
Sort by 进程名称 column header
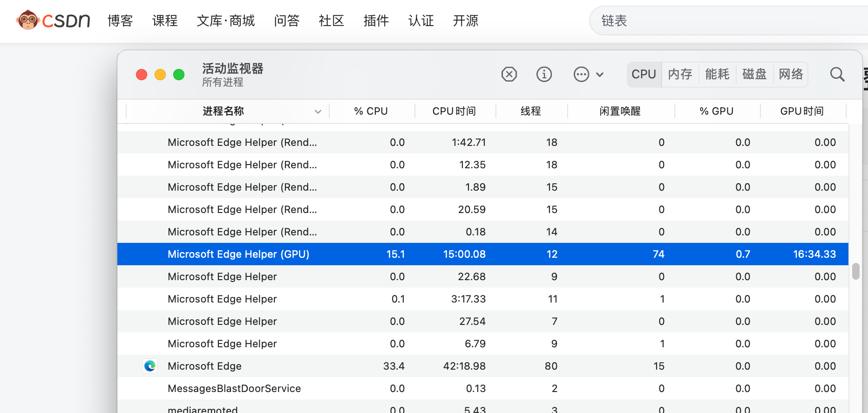pos(224,111)
